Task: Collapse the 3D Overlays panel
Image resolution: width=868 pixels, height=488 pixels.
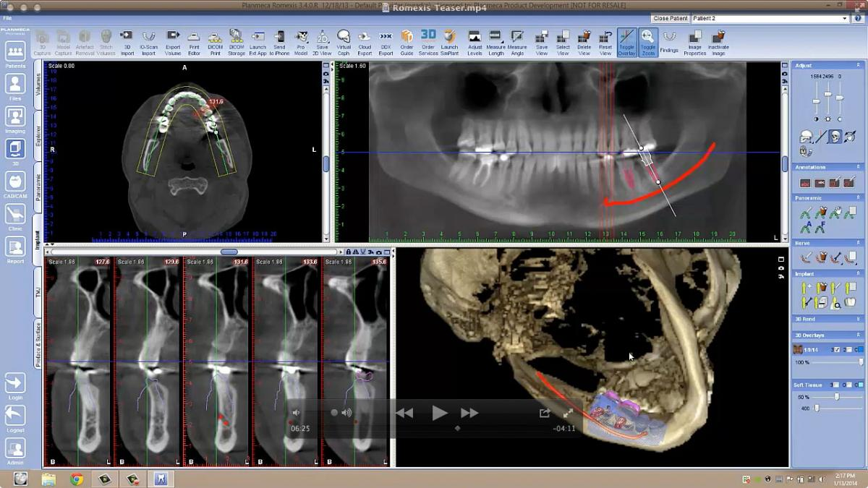Action: pos(859,335)
